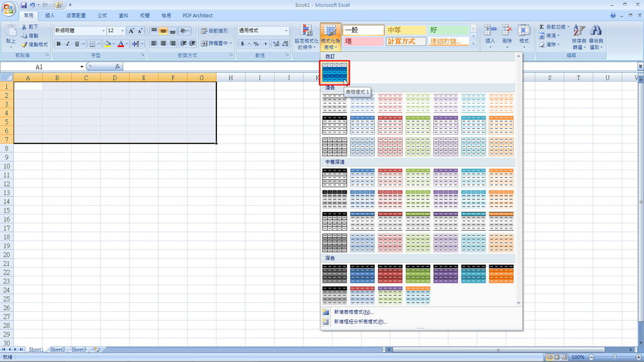Apply the 壞 (Bad) cell style

(x=363, y=41)
